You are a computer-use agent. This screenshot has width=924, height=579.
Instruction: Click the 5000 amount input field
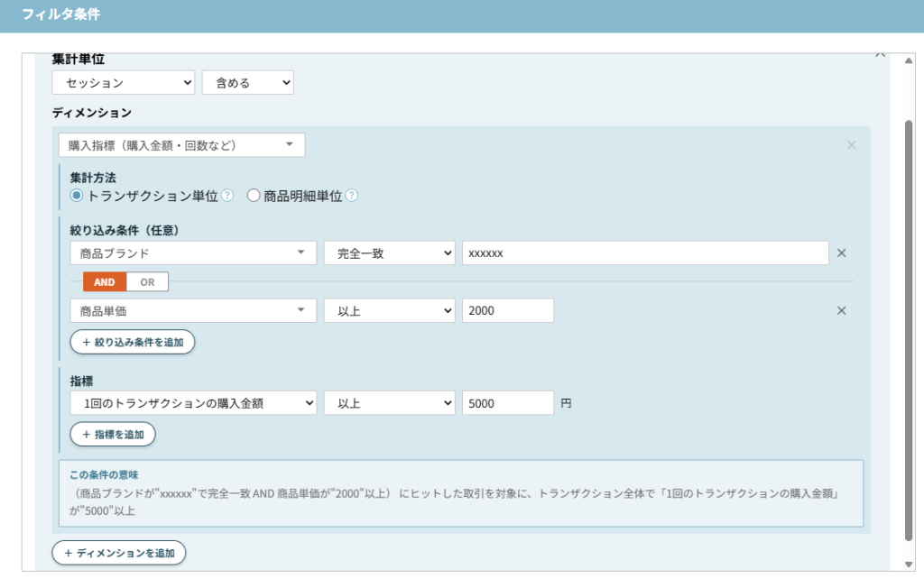point(507,403)
